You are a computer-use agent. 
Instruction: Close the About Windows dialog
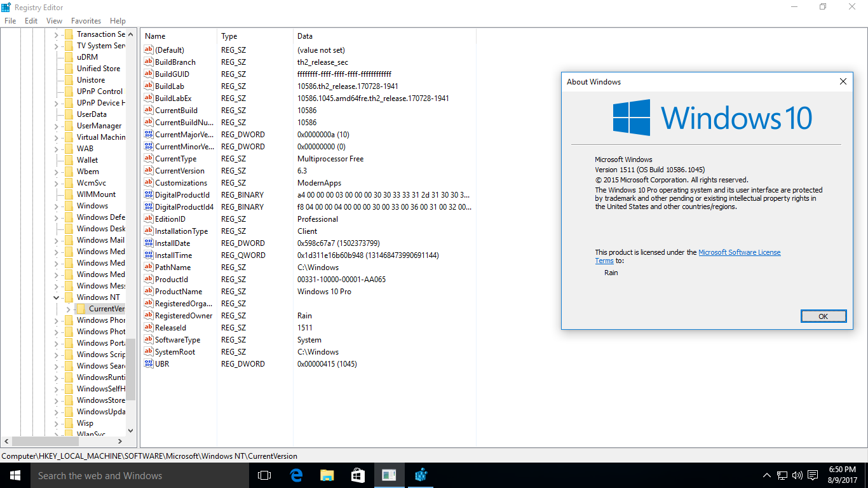(843, 81)
